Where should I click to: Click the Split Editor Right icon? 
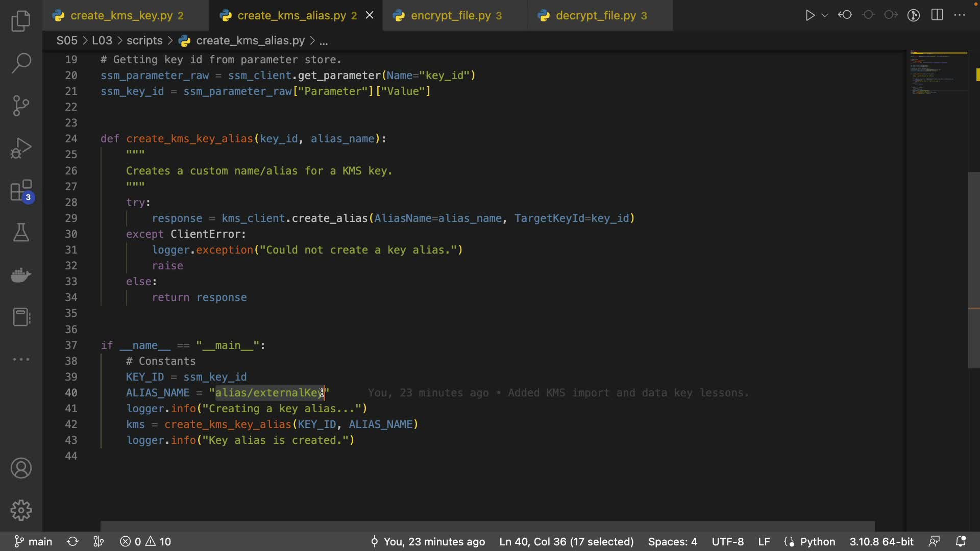click(x=937, y=15)
